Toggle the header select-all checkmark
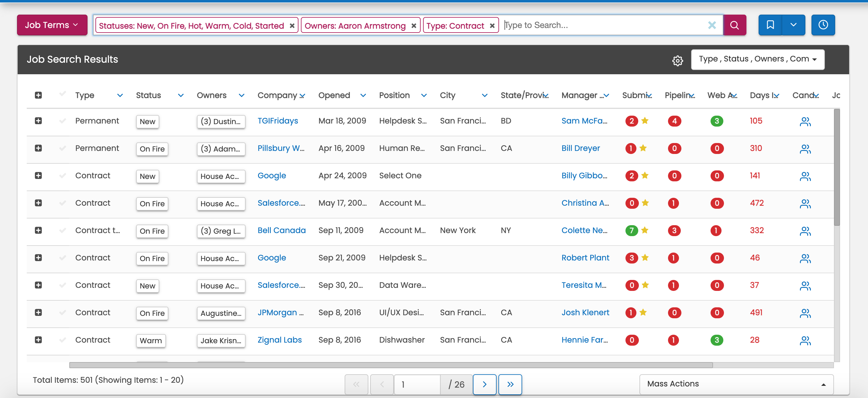Viewport: 868px width, 398px height. point(62,94)
